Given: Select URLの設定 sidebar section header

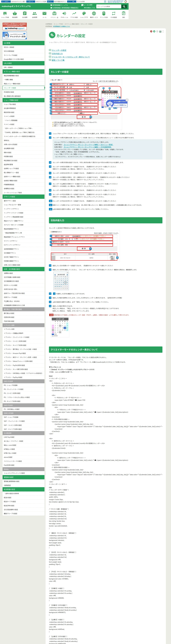Looking at the screenshot, I should [x=23, y=63].
